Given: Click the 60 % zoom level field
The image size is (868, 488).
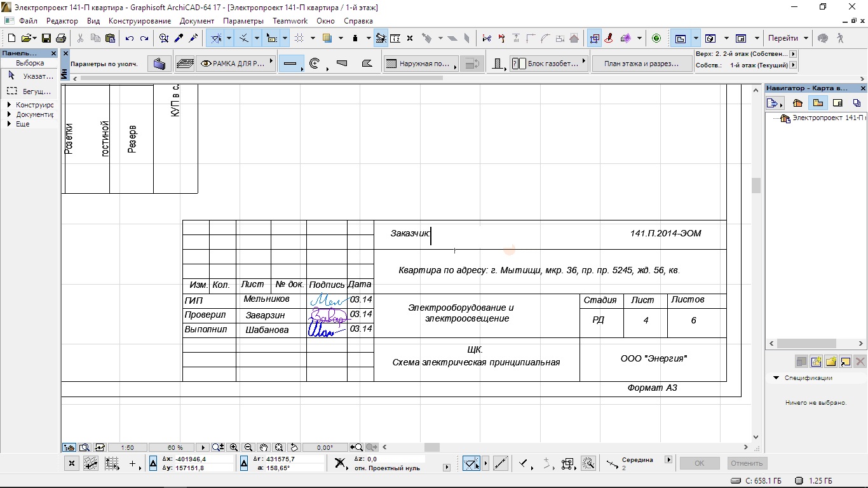Looking at the screenshot, I should (175, 447).
